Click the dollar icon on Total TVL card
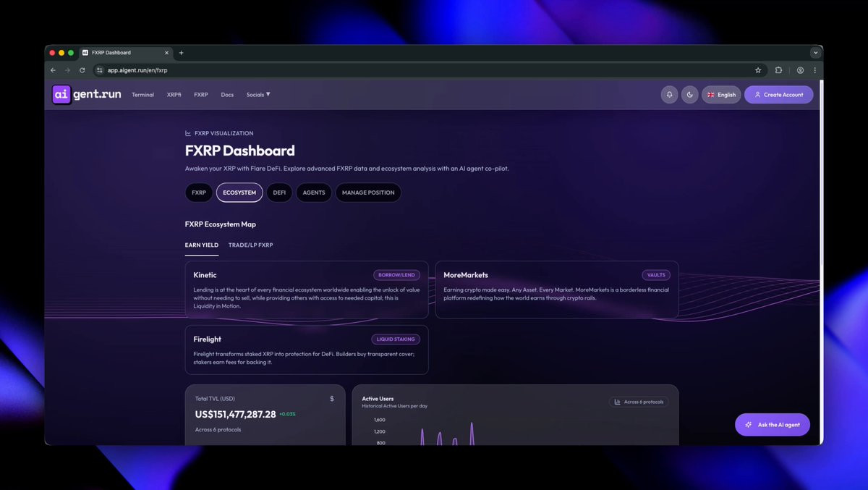868x490 pixels. (332, 399)
